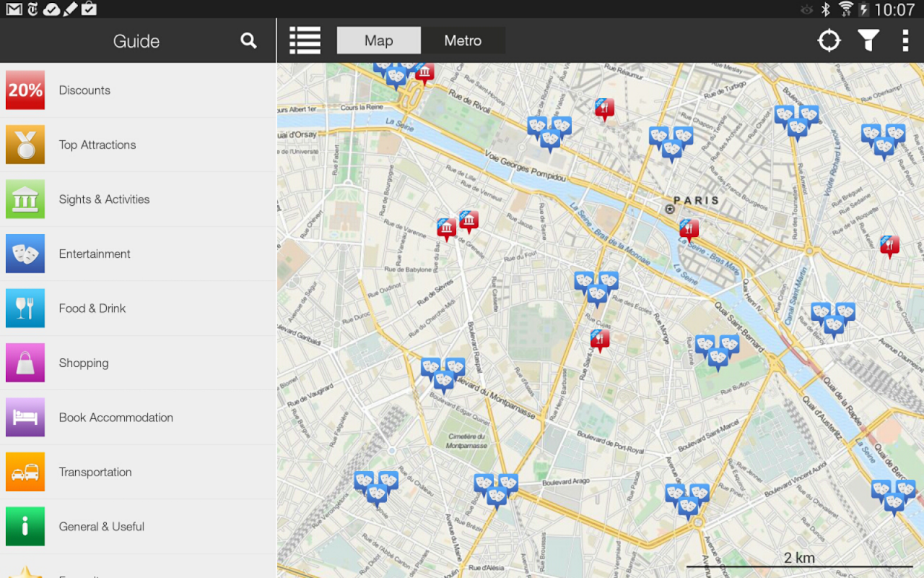924x578 pixels.
Task: Select the restaurant marker on Rue Saint-Jacques
Action: click(x=600, y=340)
